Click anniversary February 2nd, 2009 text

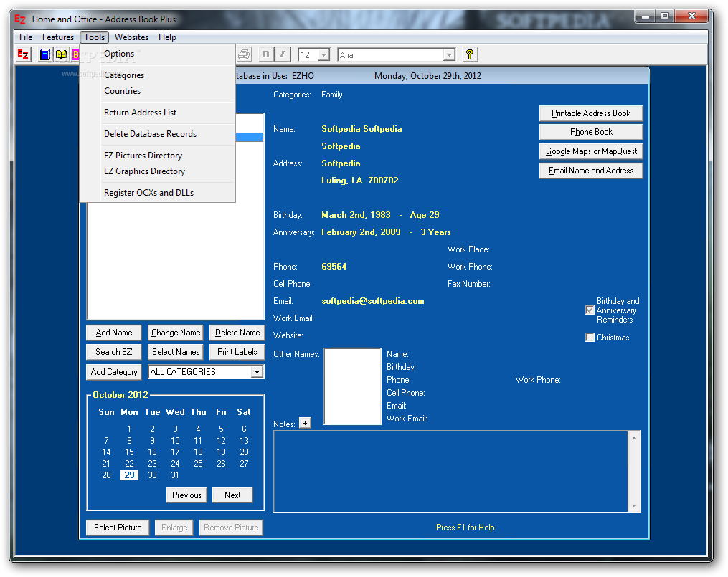tap(361, 232)
